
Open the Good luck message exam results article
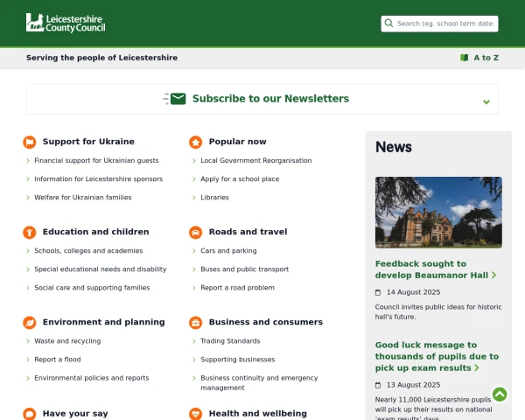(x=437, y=356)
